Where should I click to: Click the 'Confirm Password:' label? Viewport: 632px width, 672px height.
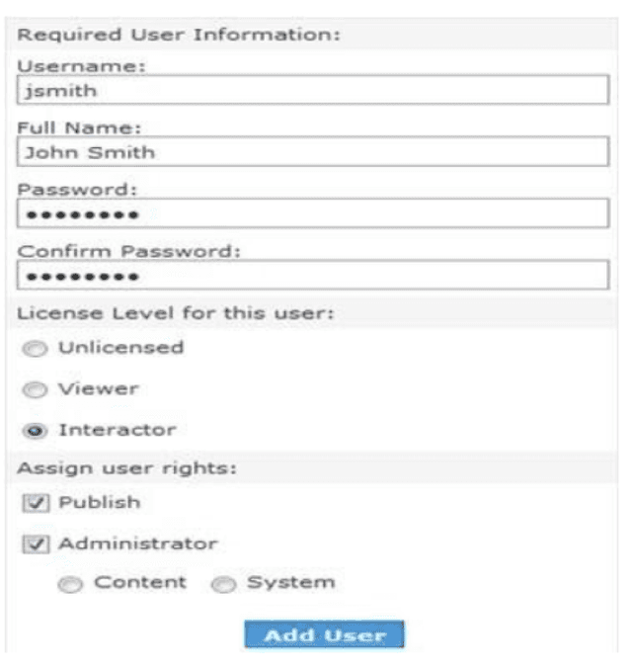click(129, 251)
